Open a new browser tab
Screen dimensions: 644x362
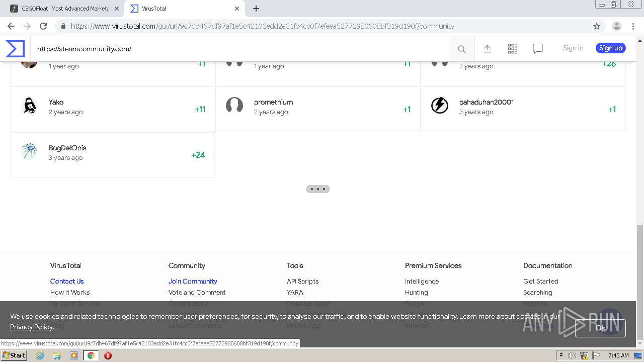click(x=256, y=9)
